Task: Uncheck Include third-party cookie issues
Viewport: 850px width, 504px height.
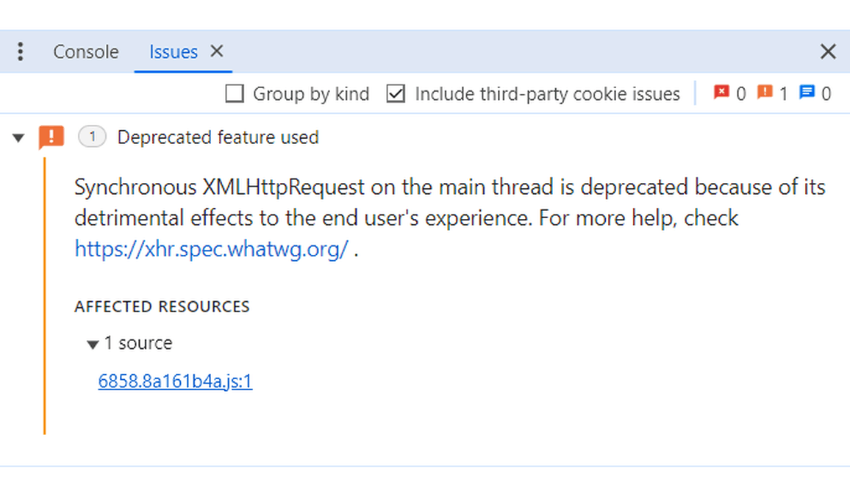Action: [x=396, y=94]
